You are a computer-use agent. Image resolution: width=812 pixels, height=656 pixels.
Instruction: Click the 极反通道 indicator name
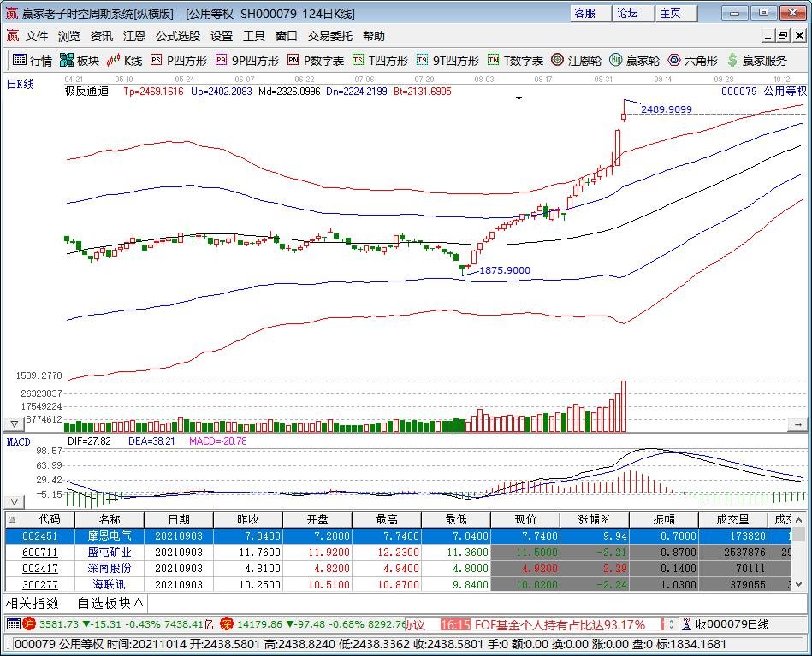86,92
